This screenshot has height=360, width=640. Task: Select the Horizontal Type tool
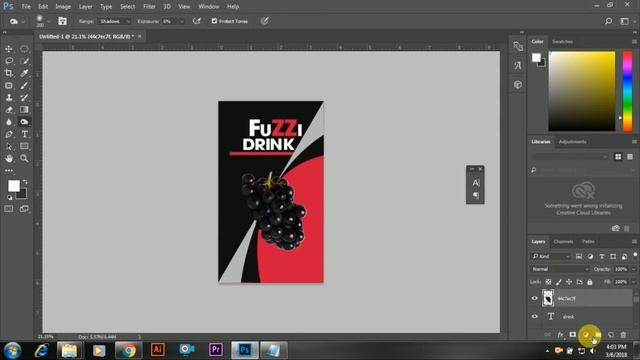[24, 134]
